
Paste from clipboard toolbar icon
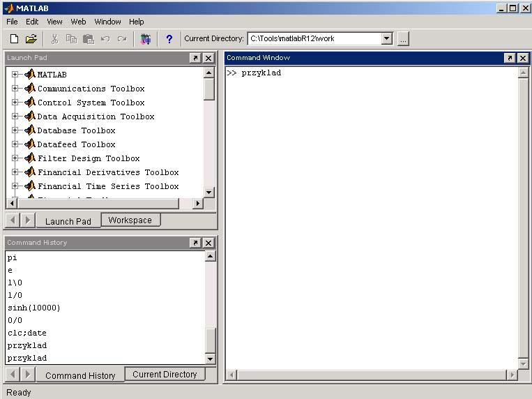[89, 38]
